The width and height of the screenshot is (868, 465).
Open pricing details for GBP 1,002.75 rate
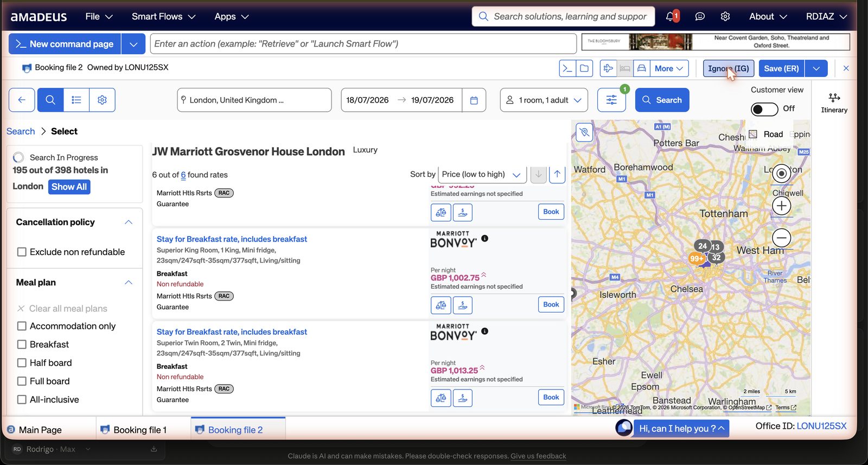pyautogui.click(x=462, y=305)
